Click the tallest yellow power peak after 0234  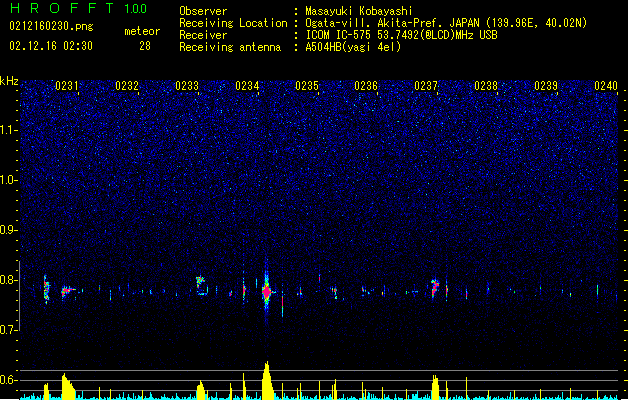[x=267, y=380]
